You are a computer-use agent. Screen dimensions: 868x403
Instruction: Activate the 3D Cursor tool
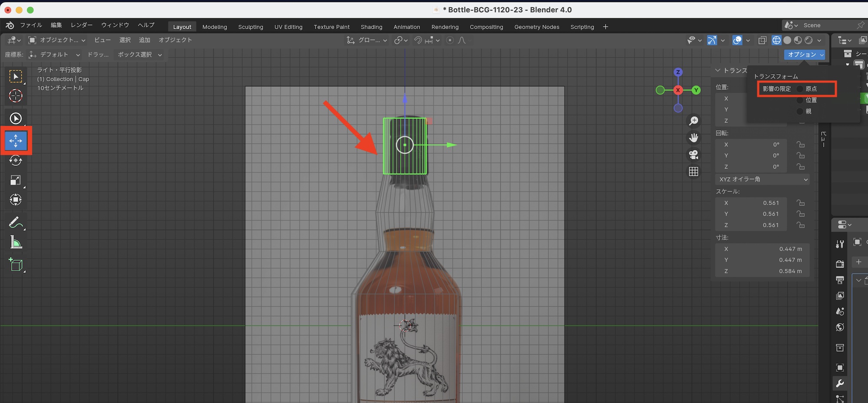(16, 96)
